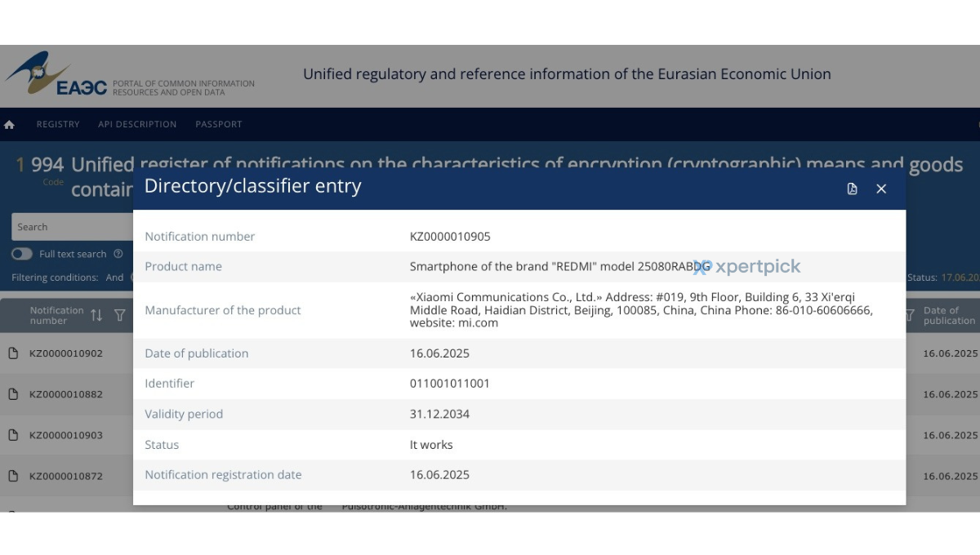Open document icon for KZ0000010903
The height and width of the screenshot is (555, 980).
[13, 435]
